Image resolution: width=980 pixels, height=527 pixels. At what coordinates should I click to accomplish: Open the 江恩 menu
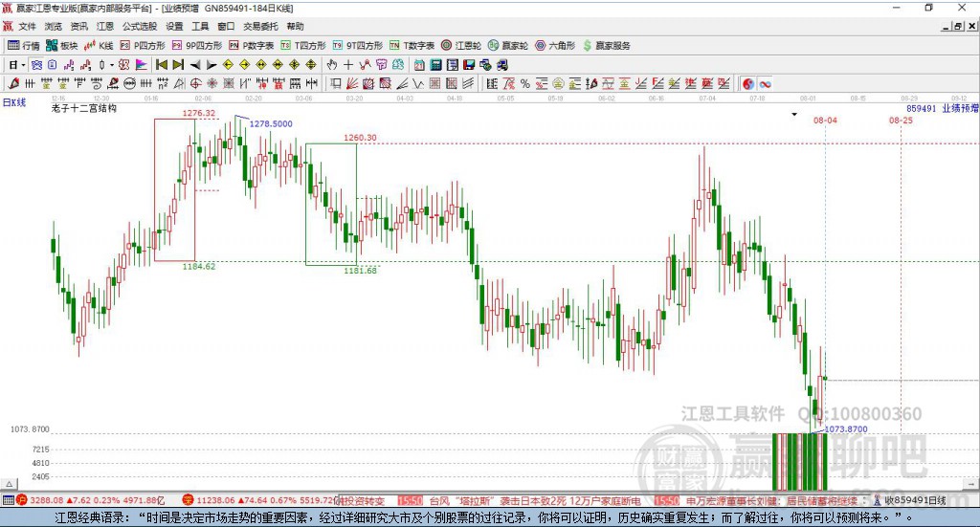(x=105, y=26)
